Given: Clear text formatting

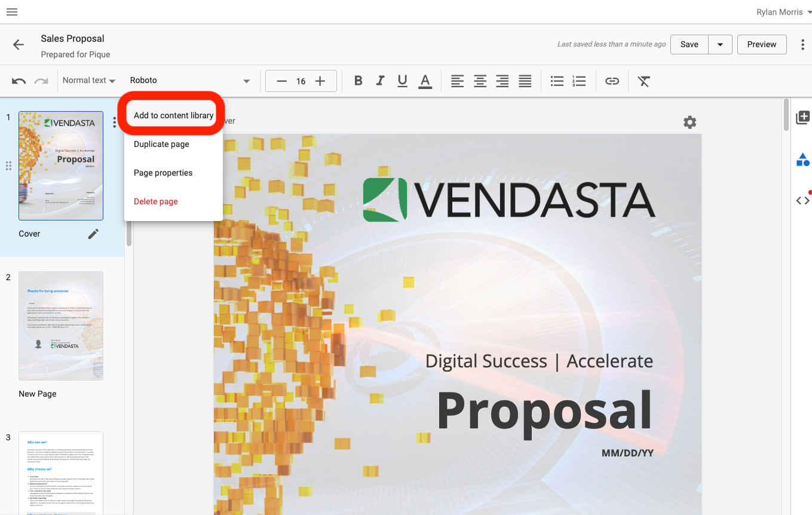Looking at the screenshot, I should click(644, 81).
